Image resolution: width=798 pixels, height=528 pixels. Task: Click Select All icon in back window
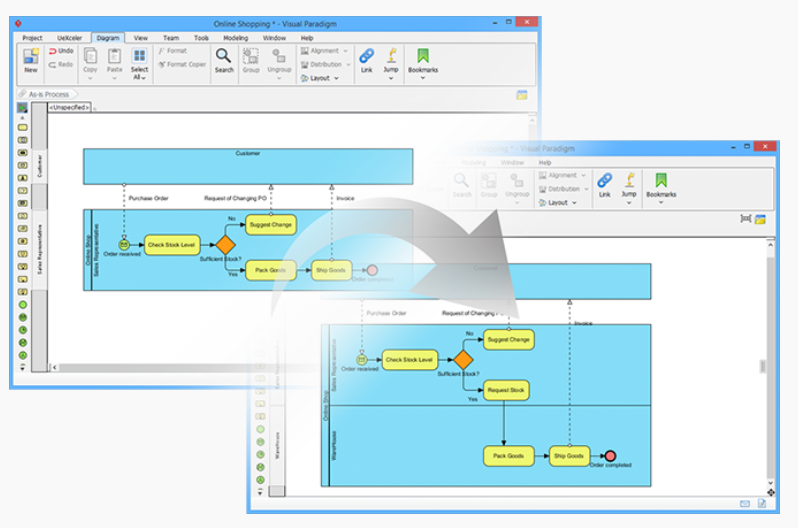tap(139, 56)
